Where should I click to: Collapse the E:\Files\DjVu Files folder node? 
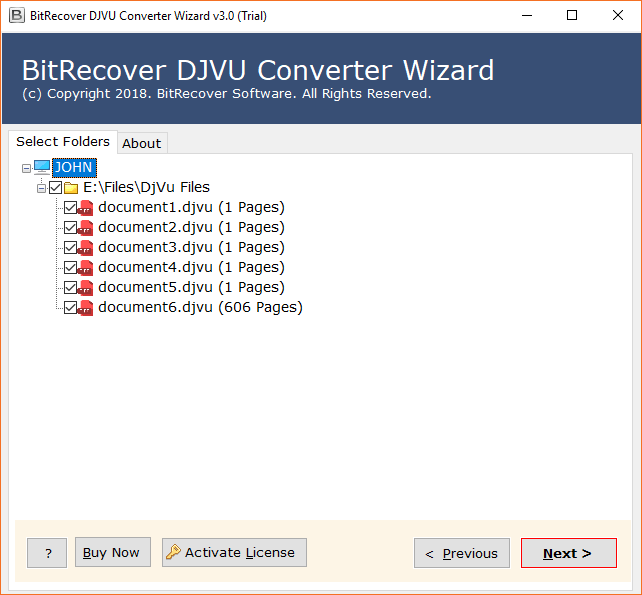(x=41, y=188)
